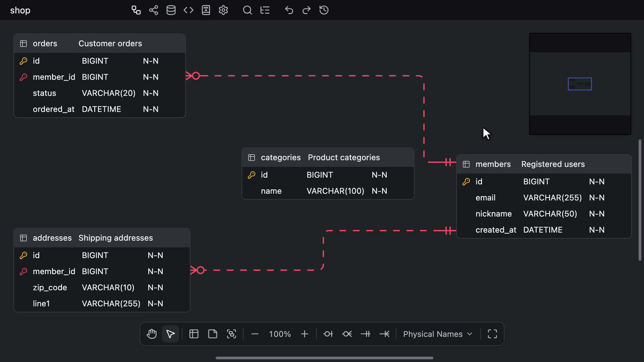Click the horizontal scrollbar at bottom
644x362 pixels.
tap(324, 358)
